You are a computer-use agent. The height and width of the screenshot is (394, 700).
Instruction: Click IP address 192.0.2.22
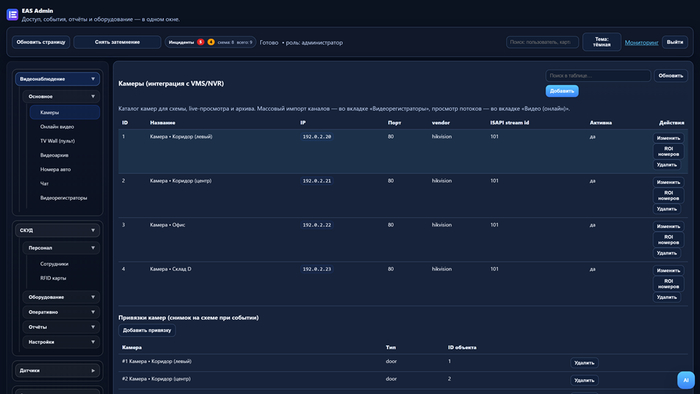coord(317,225)
